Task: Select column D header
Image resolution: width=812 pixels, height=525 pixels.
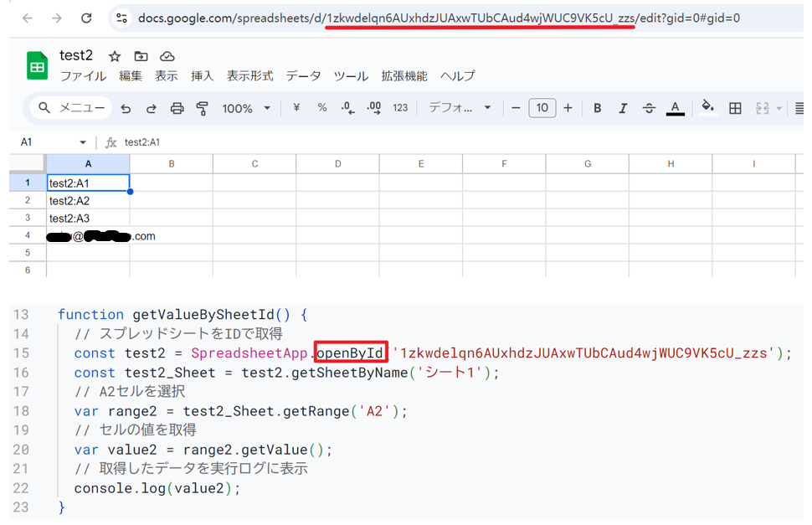Action: click(337, 163)
